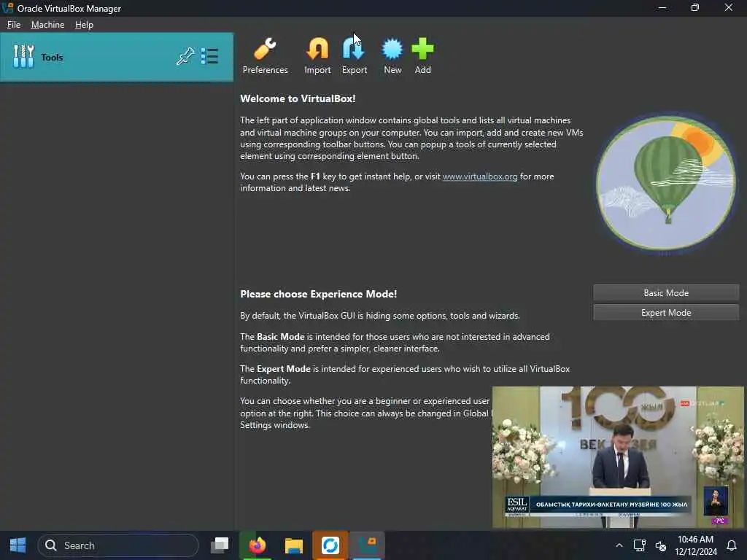Viewport: 747px width, 560px height.
Task: Click 'Welcome to VirtualBox!' heading
Action: pos(298,98)
